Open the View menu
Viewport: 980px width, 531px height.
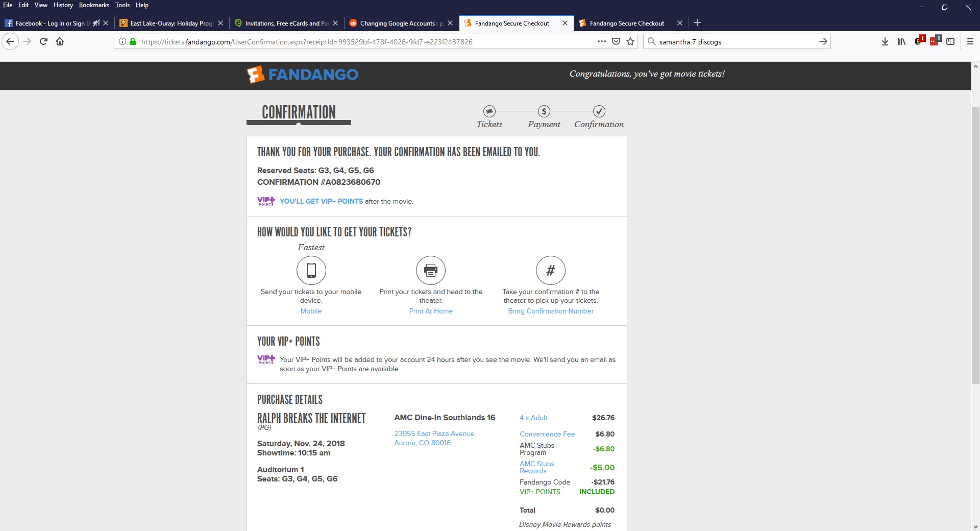tap(41, 5)
